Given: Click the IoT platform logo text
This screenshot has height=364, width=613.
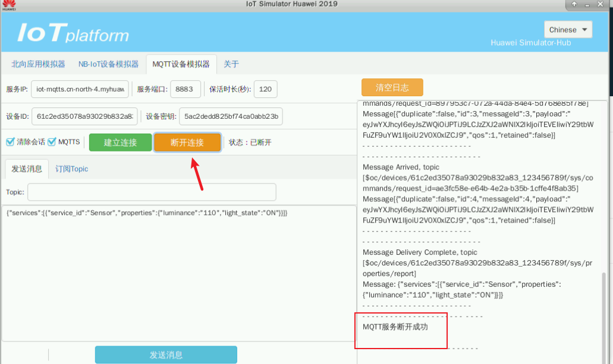Looking at the screenshot, I should pos(73,33).
